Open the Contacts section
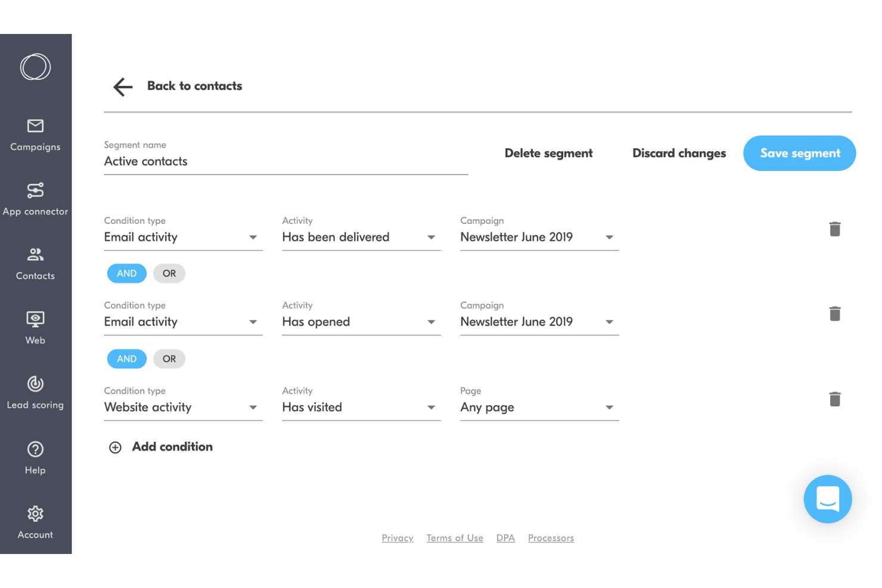 pyautogui.click(x=35, y=265)
